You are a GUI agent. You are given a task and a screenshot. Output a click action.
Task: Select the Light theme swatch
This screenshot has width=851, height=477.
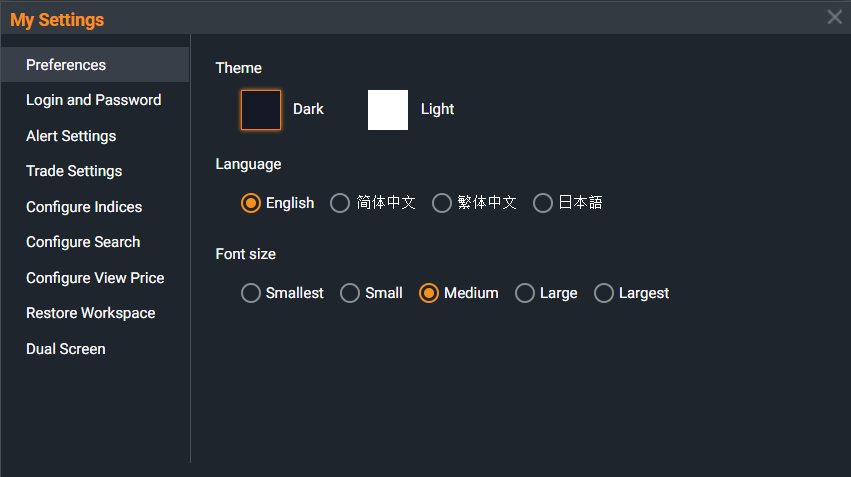388,110
